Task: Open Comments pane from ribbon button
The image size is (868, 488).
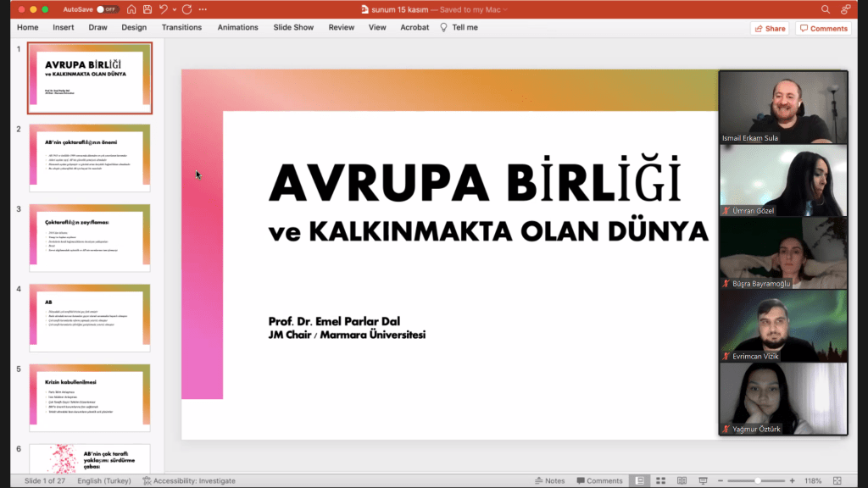Action: coord(823,28)
